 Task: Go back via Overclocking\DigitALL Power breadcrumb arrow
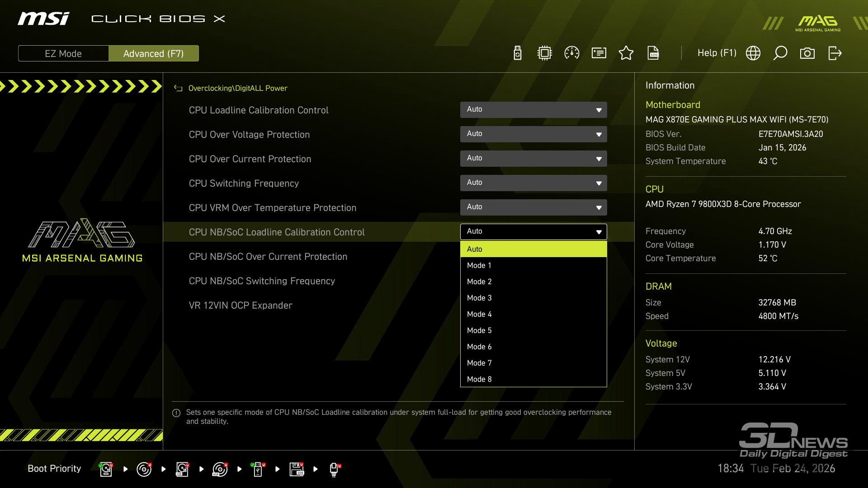(x=178, y=89)
